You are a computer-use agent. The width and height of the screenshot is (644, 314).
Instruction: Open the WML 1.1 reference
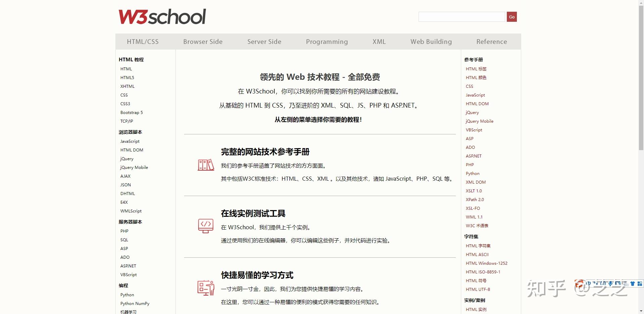tap(474, 217)
